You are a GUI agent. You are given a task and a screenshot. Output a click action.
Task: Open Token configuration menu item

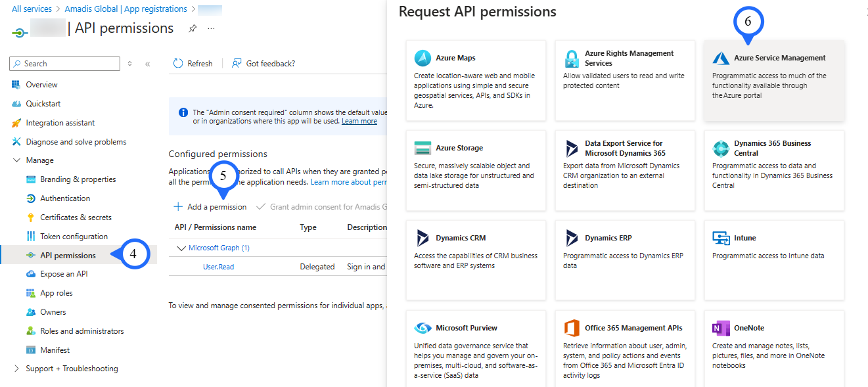[74, 237]
